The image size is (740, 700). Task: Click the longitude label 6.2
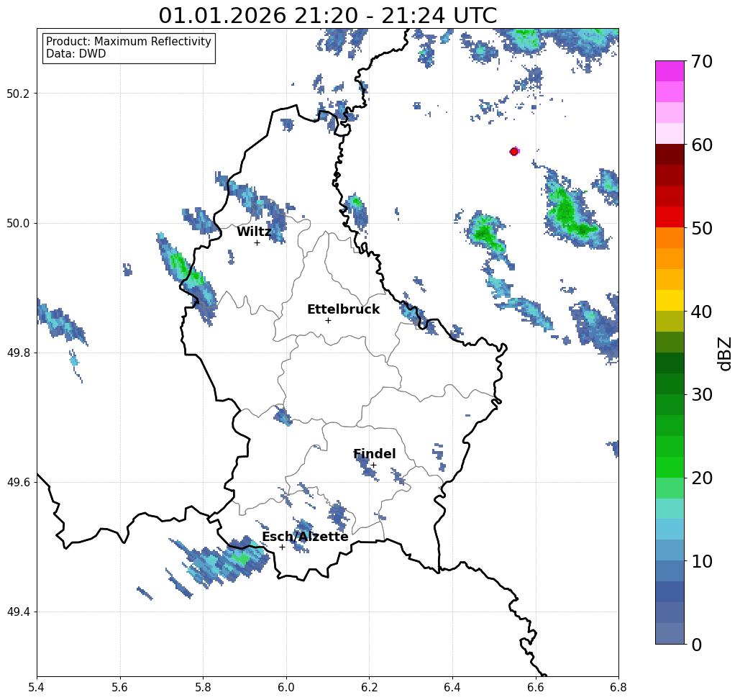coord(369,687)
